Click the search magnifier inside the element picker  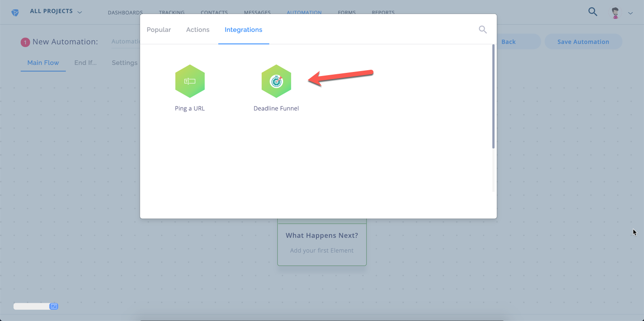[x=483, y=30]
